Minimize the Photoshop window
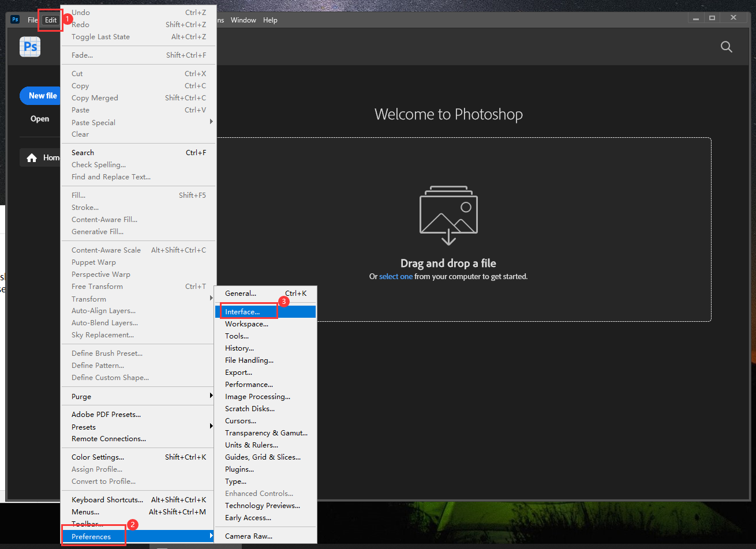Screen dimensions: 756x549 [x=696, y=18]
